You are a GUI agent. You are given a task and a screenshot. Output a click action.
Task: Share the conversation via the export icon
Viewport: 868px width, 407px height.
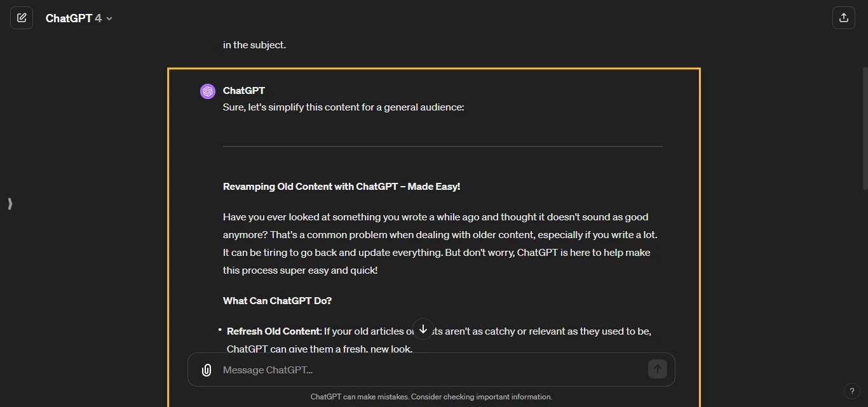click(x=844, y=18)
